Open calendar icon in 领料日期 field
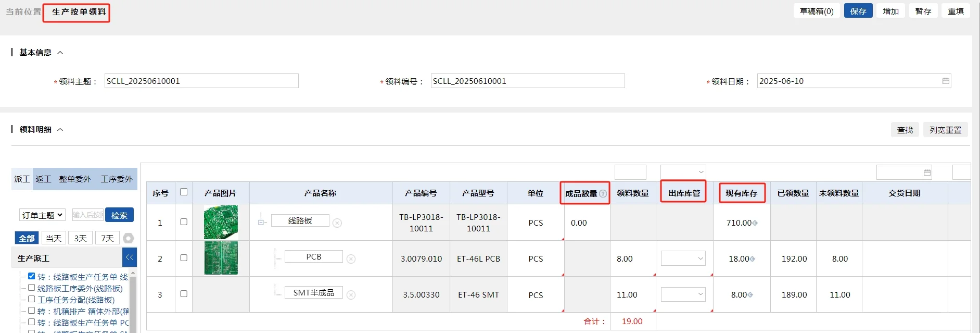The image size is (980, 333). point(946,81)
